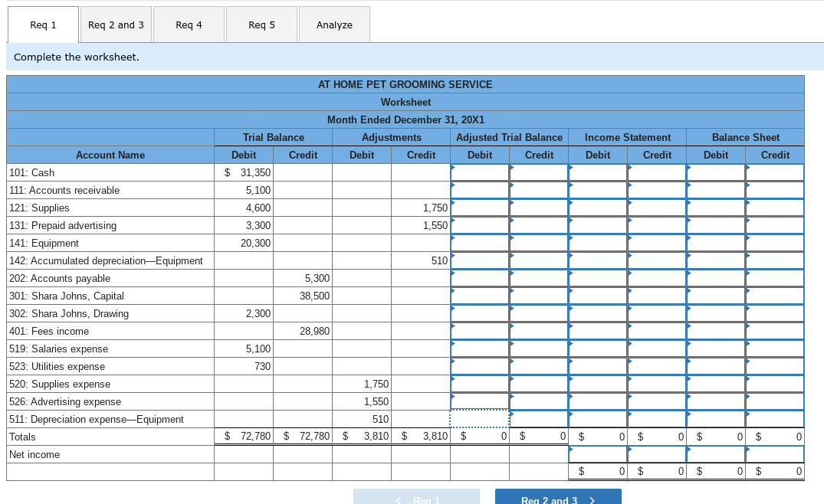Click the AT HOME PET GROOMING SERVICE title bar
Image resolution: width=824 pixels, height=504 pixels.
(405, 84)
